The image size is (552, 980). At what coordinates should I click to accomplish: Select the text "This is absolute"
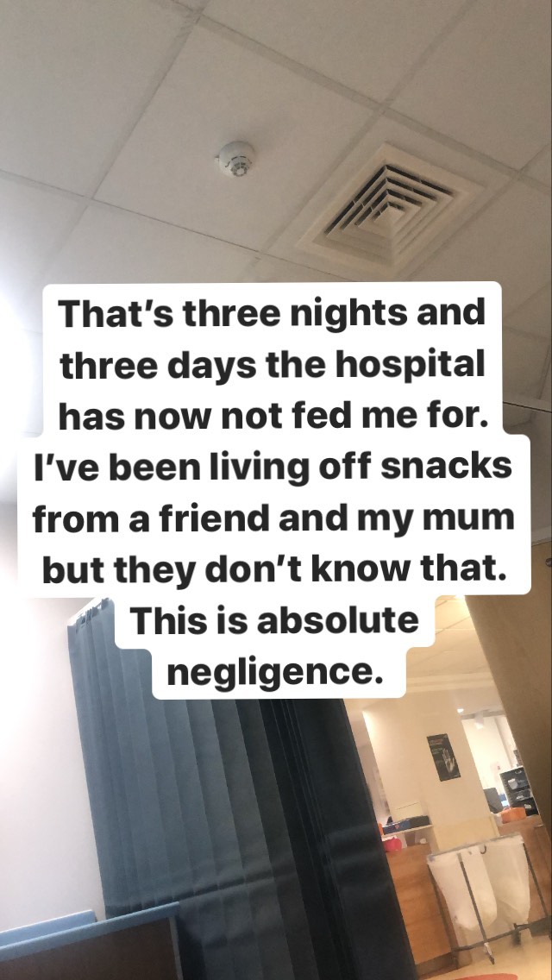pyautogui.click(x=273, y=620)
